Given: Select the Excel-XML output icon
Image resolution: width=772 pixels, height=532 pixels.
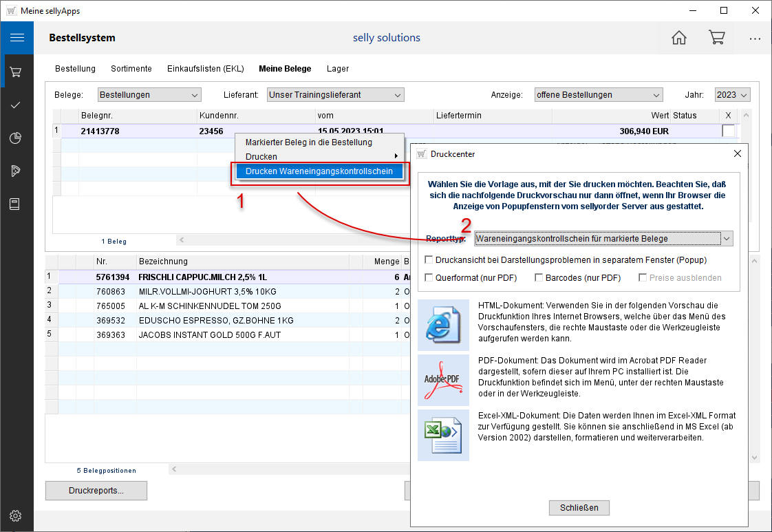Looking at the screenshot, I should tap(443, 435).
